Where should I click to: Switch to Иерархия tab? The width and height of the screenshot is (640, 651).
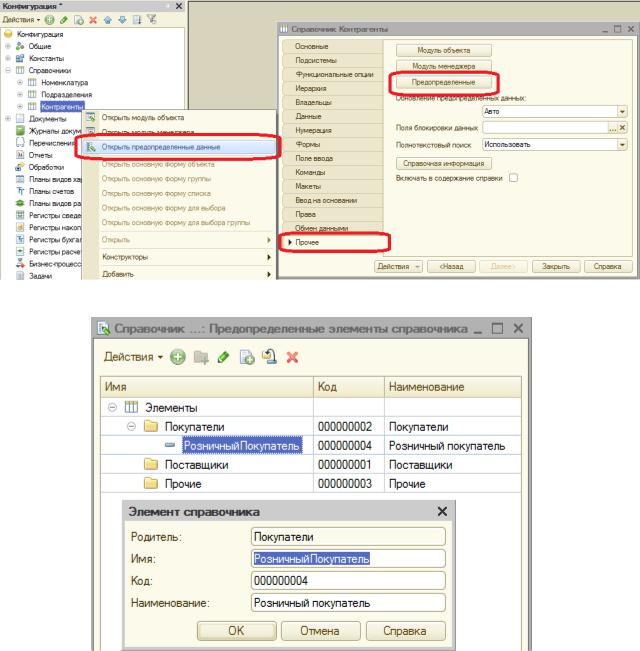[x=332, y=88]
